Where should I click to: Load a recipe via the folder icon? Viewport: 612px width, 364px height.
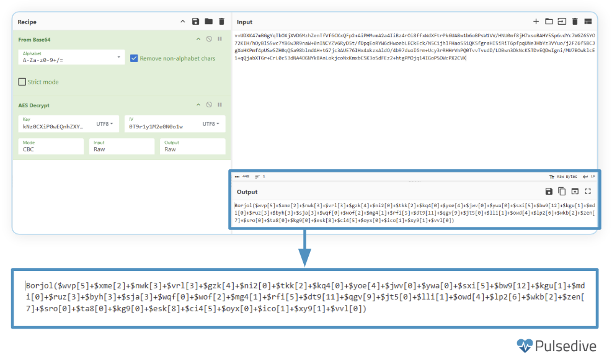pos(209,22)
